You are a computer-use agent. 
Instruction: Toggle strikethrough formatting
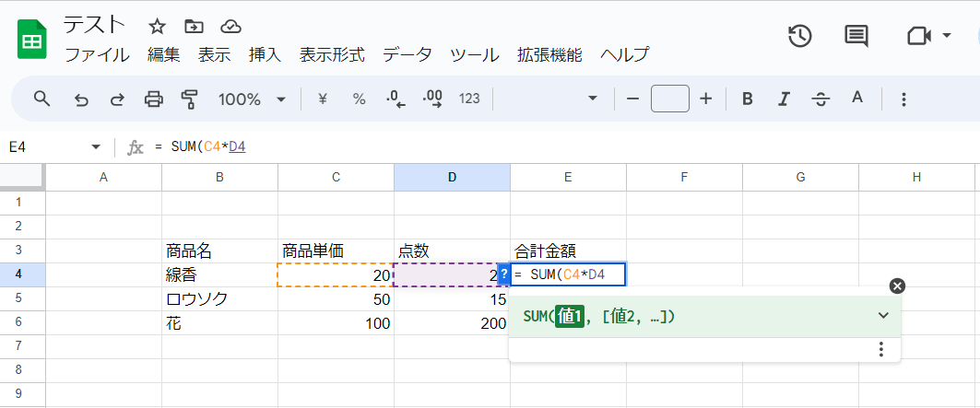click(x=820, y=99)
